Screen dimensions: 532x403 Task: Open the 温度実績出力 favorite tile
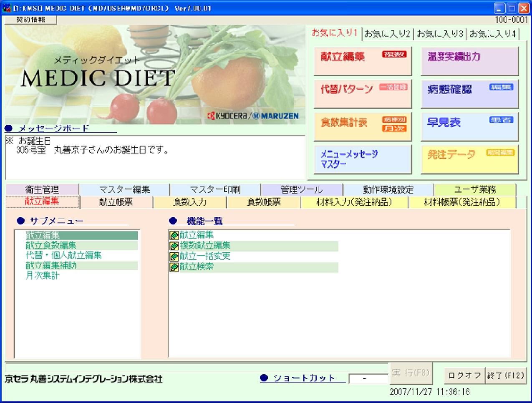[x=469, y=60]
